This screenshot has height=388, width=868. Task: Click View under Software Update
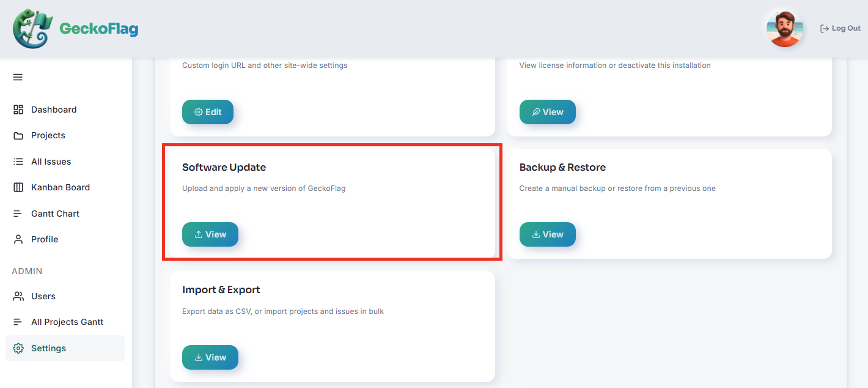coord(210,234)
